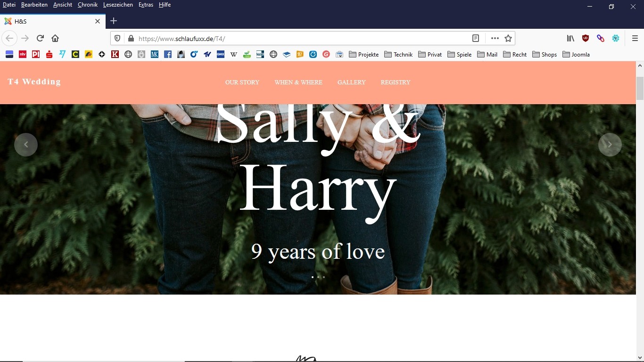Screen dimensions: 644x362
Task: Expand the Joomla bookmarks folder
Action: (x=576, y=54)
